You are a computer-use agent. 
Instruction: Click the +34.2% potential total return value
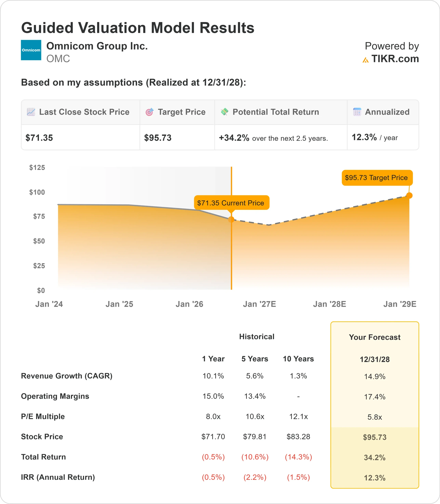coord(234,138)
